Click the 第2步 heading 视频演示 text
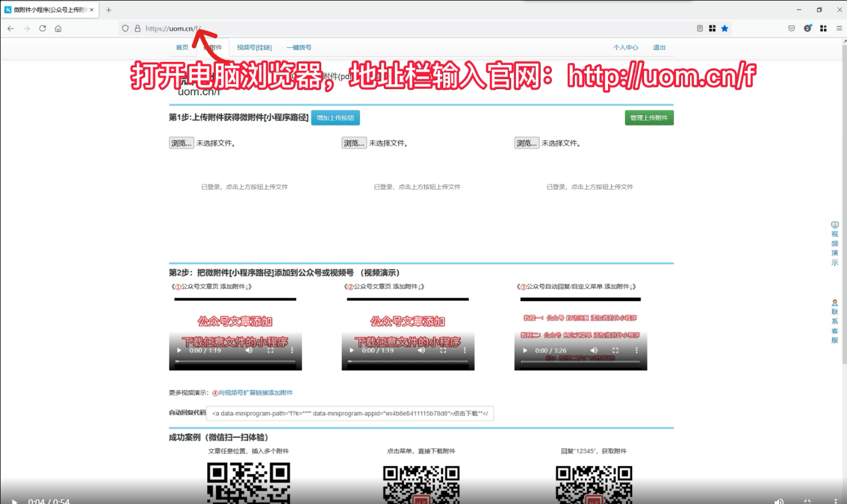 pos(381,273)
